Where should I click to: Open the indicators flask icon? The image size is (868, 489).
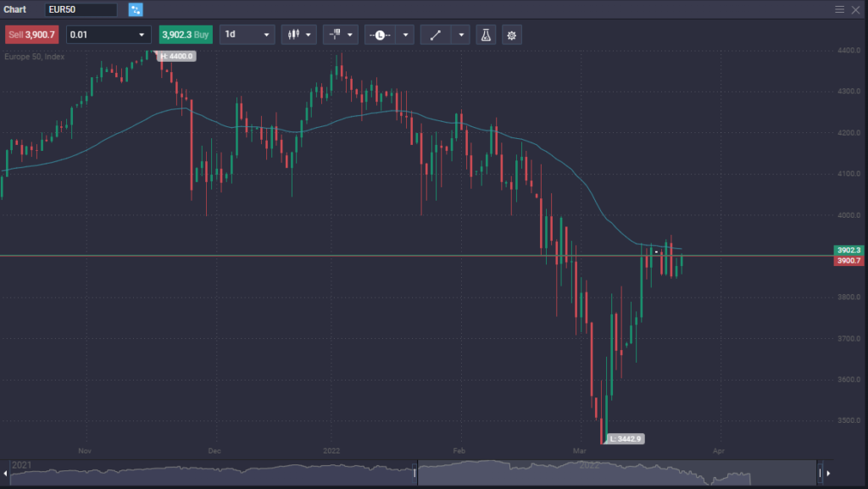point(486,35)
